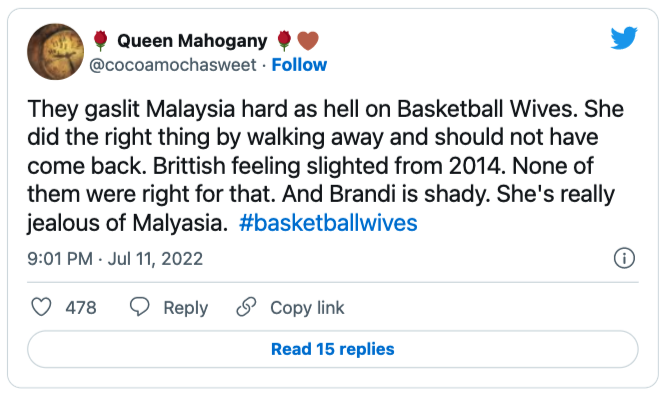
Task: Click the Copy link text
Action: 307,308
